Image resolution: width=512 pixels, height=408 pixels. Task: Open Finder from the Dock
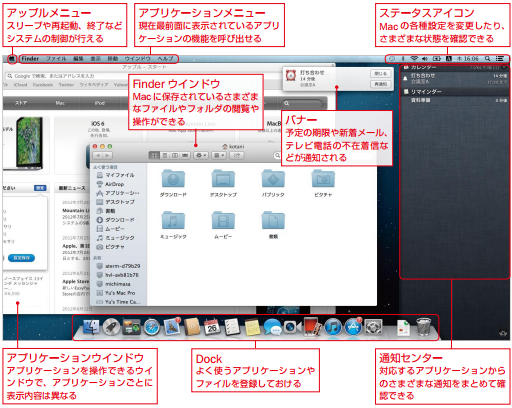click(91, 327)
